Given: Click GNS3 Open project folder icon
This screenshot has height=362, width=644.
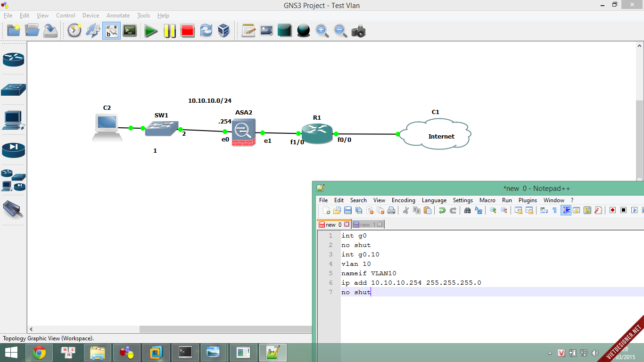Looking at the screenshot, I should [x=32, y=31].
